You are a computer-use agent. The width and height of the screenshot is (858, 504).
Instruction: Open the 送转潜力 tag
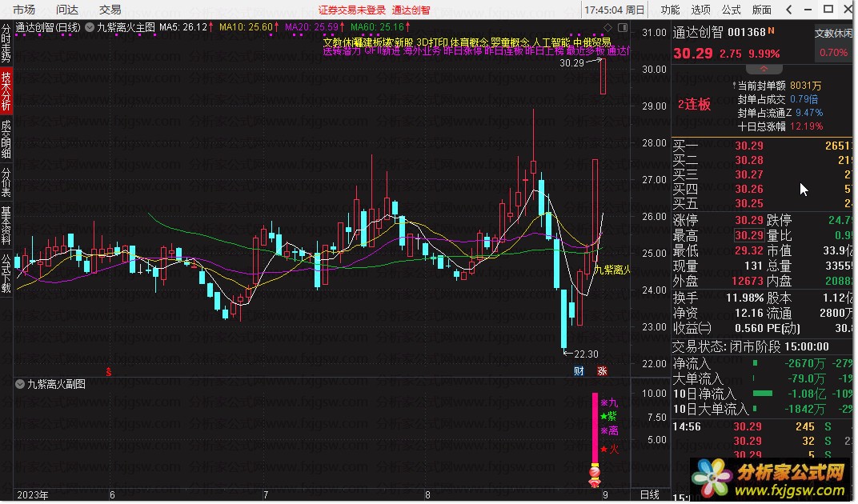pos(342,51)
